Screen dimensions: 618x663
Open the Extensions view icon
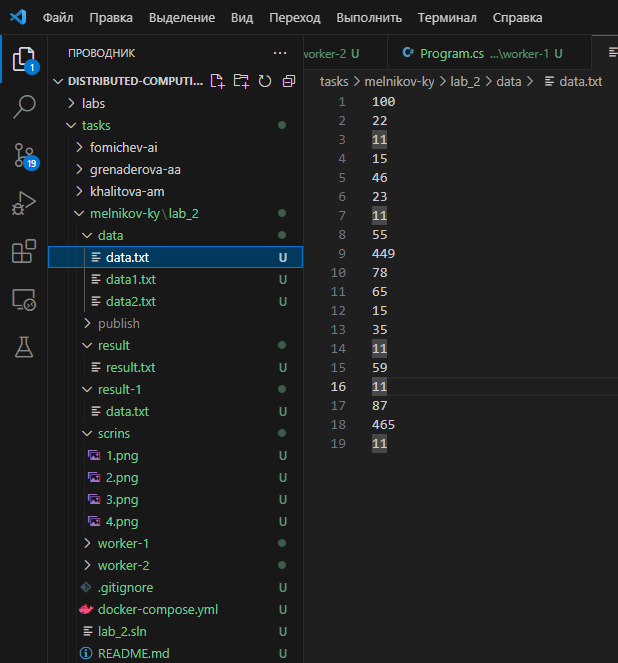click(23, 251)
